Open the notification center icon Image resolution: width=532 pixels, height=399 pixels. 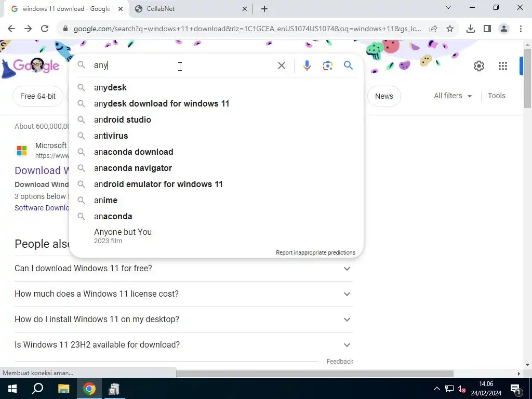click(x=515, y=389)
